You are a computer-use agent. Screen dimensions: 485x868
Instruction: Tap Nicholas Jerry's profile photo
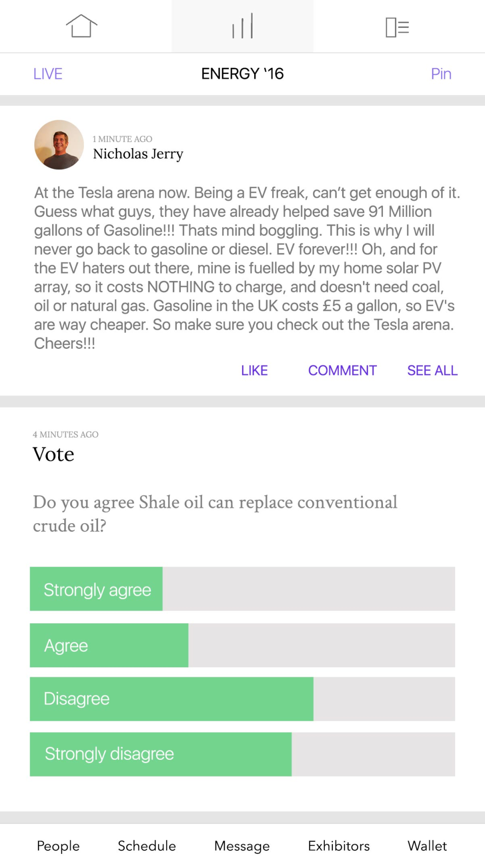click(x=59, y=145)
